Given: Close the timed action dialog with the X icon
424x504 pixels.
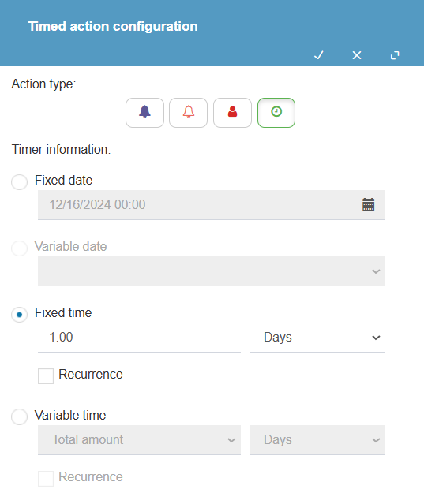Looking at the screenshot, I should coord(357,55).
